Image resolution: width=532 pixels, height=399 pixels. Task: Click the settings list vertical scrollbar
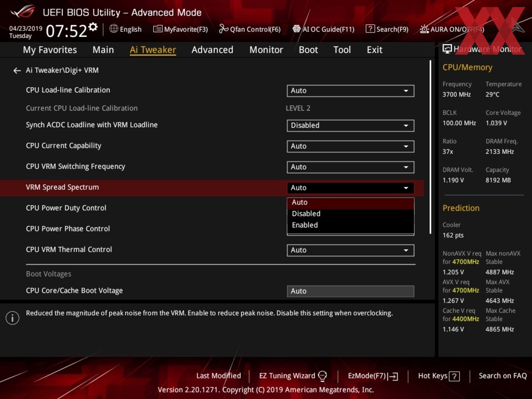click(x=430, y=147)
